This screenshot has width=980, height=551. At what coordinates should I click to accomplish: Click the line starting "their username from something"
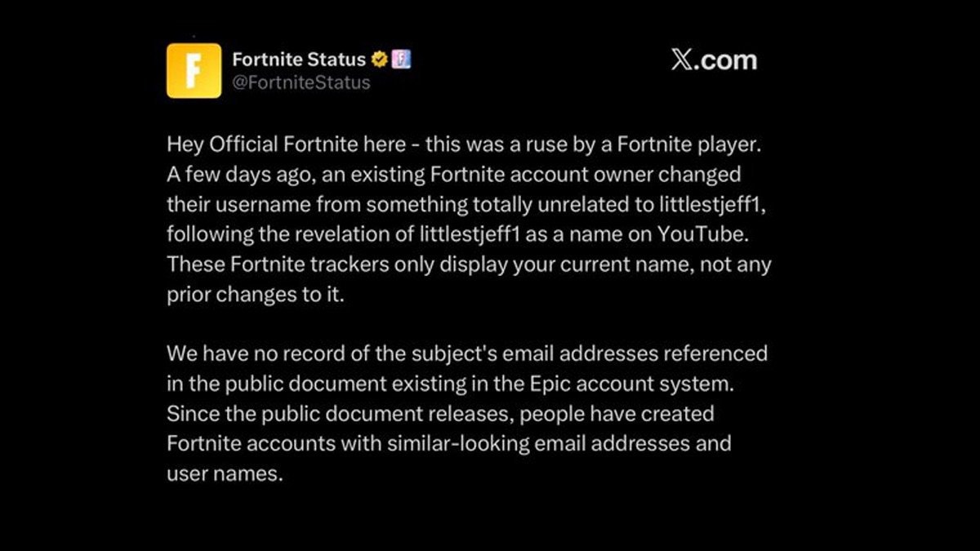pyautogui.click(x=466, y=205)
